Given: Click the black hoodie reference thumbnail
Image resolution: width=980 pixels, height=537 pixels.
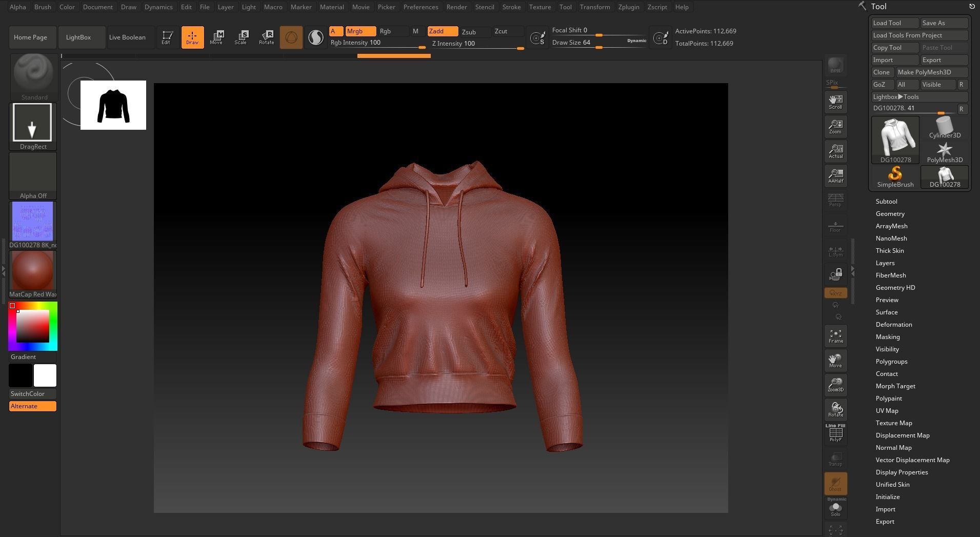Looking at the screenshot, I should (x=113, y=105).
